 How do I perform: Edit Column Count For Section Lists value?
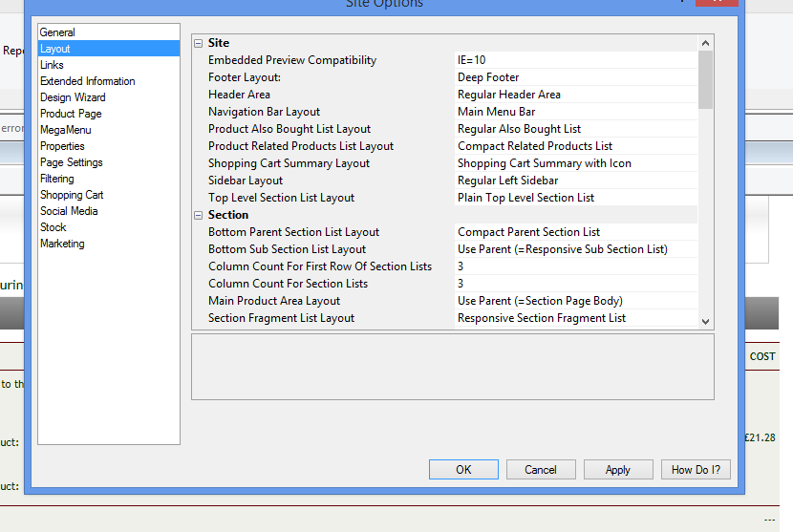pos(575,284)
